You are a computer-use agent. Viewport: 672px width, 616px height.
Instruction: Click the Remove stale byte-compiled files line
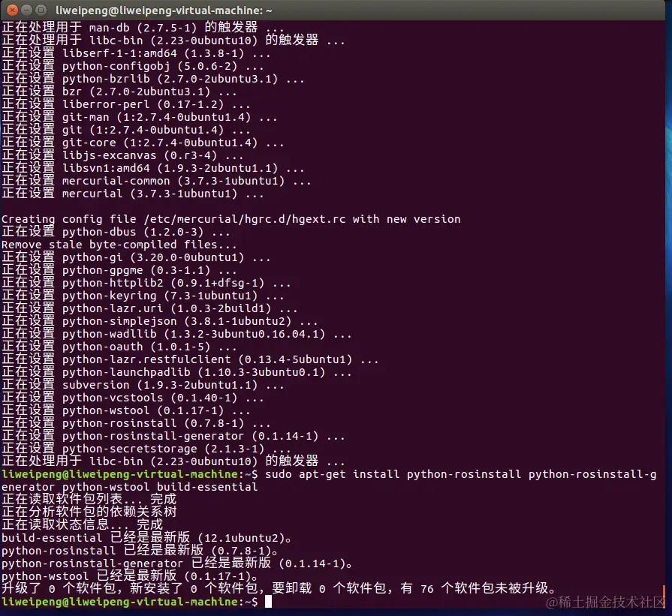click(119, 245)
